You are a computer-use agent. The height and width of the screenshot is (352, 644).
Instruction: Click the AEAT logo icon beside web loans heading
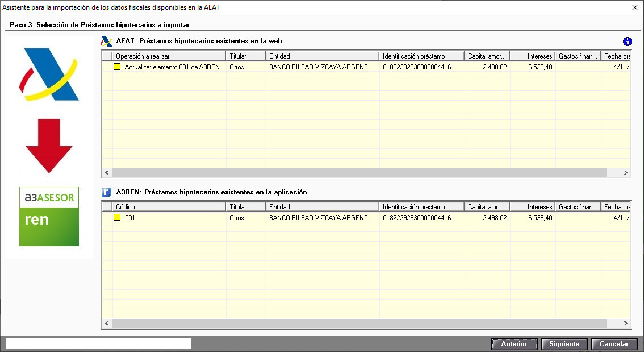click(x=106, y=42)
